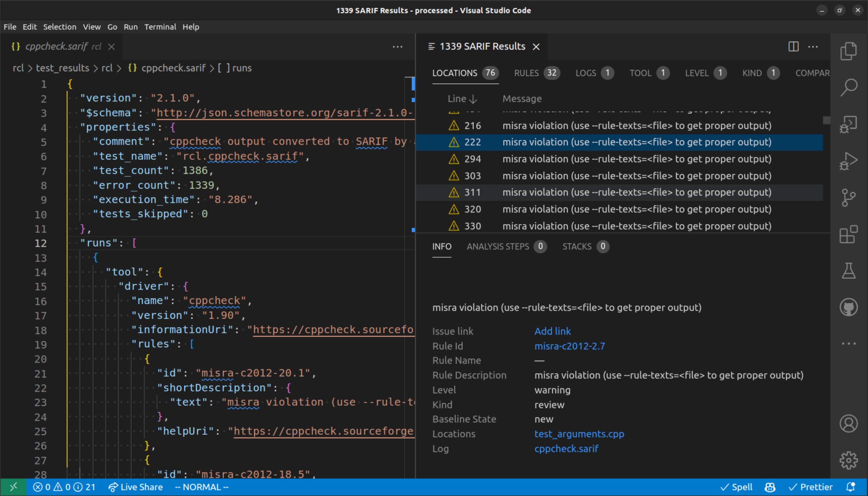Screen dimensions: 868x496
Task: Select the LOCATIONS tab
Action: [x=465, y=73]
